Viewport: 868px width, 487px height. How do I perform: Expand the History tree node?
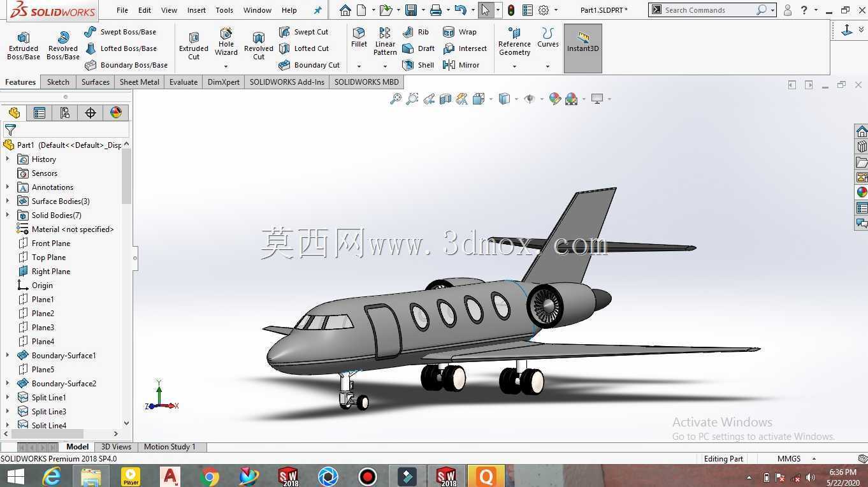pyautogui.click(x=8, y=159)
